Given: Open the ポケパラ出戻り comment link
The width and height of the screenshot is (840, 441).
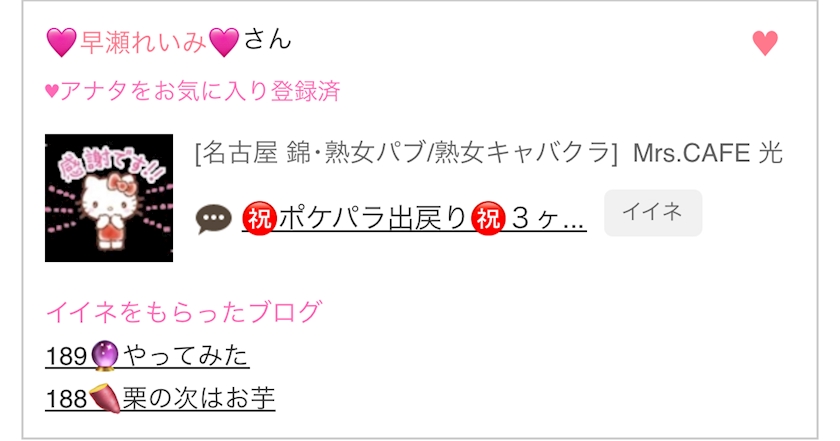Looking at the screenshot, I should click(x=414, y=218).
